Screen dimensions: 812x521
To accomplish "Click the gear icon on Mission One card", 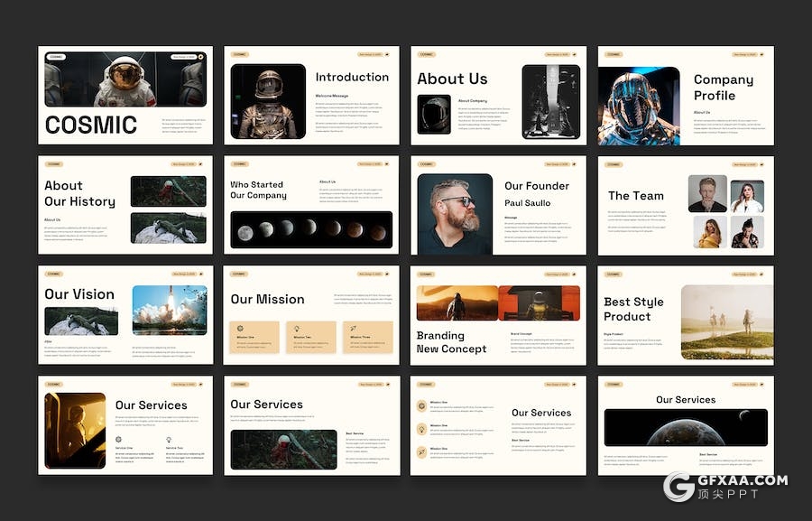I will tap(240, 330).
